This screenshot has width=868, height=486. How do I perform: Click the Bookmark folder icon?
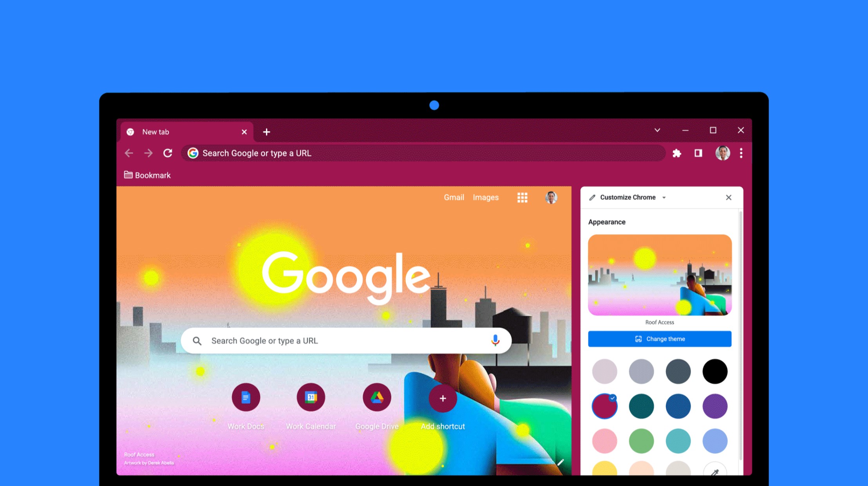[x=128, y=175]
